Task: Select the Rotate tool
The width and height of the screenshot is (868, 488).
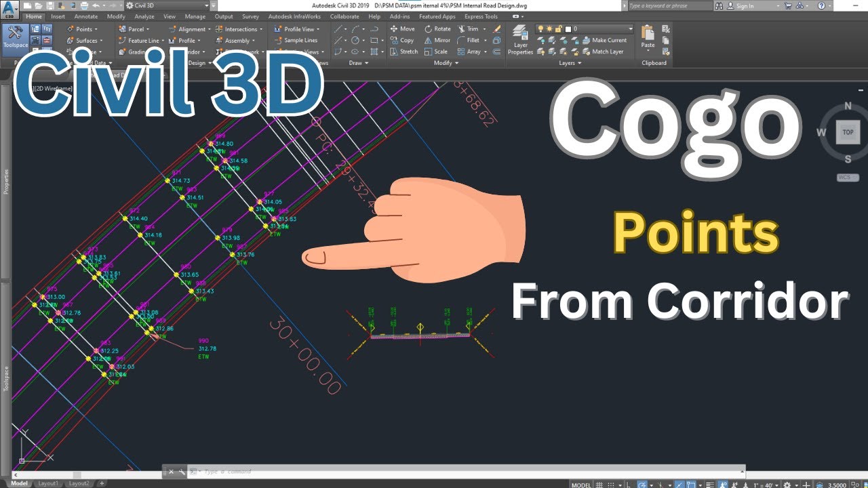Action: click(437, 29)
